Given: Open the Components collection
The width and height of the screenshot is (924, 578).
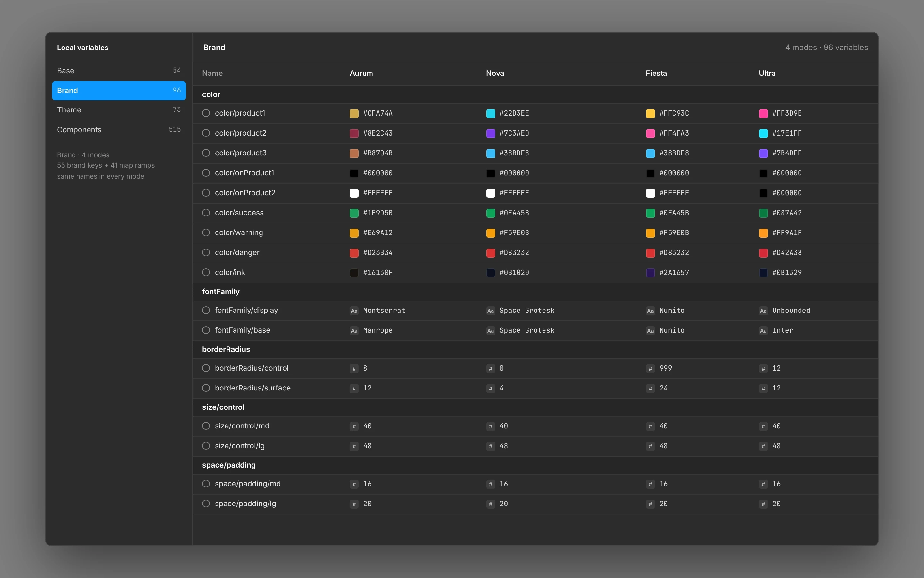Looking at the screenshot, I should (119, 130).
